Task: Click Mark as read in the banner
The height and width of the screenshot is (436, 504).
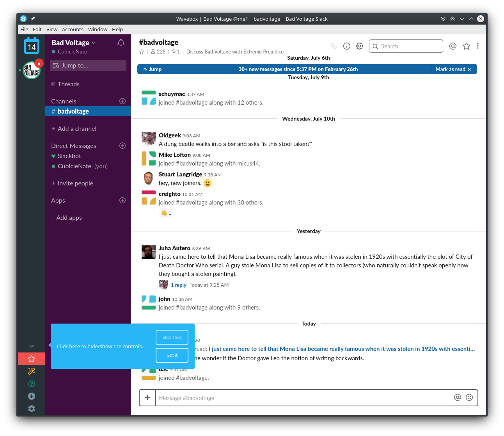Action: [x=450, y=69]
